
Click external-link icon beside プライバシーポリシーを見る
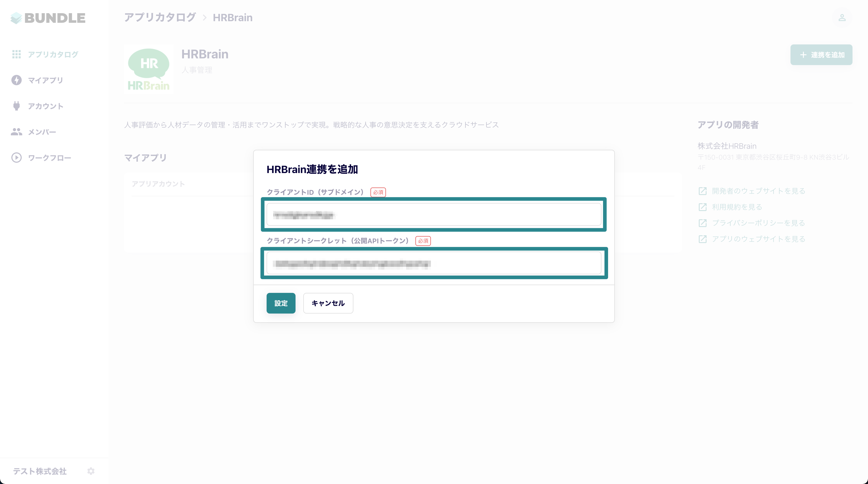(x=703, y=223)
